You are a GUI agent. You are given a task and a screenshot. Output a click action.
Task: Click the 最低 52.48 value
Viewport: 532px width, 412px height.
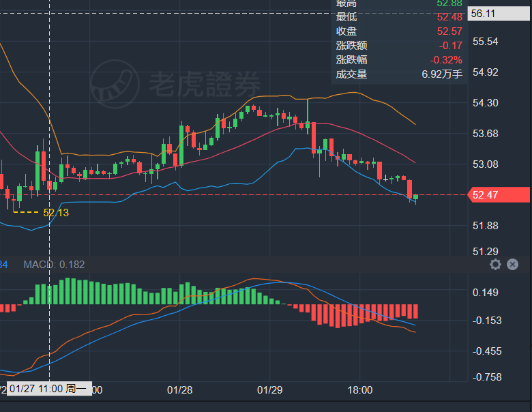click(449, 16)
